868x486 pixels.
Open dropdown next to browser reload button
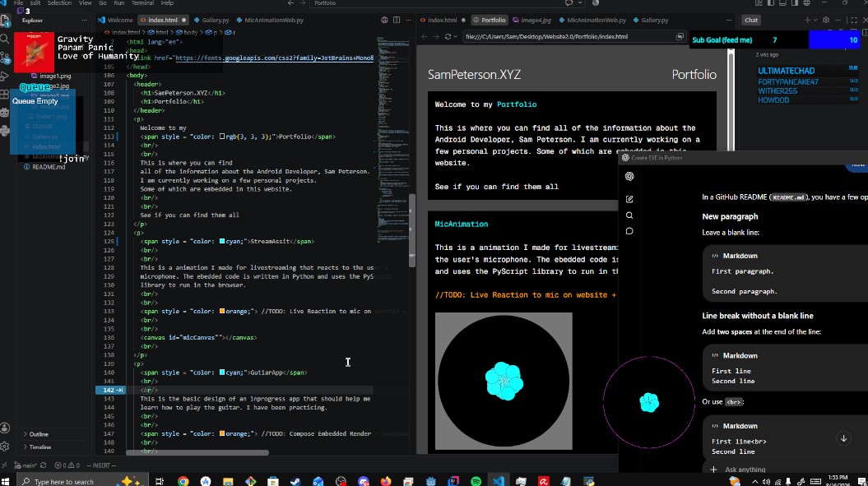(455, 36)
